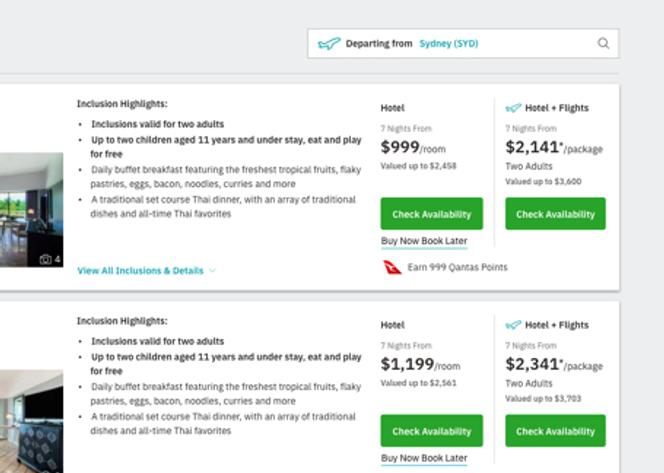Screen dimensions: 664x473
Task: Click the Earn 999 Qantas Points text
Action: (457, 267)
